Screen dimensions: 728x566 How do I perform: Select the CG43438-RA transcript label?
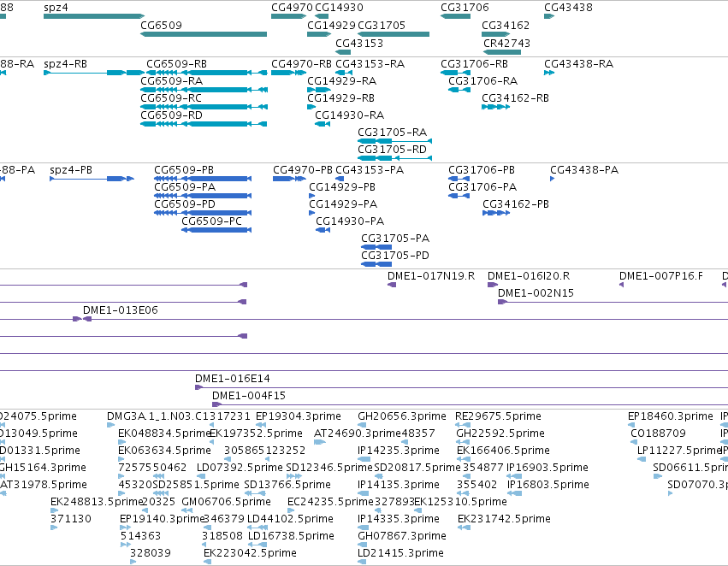pos(579,63)
